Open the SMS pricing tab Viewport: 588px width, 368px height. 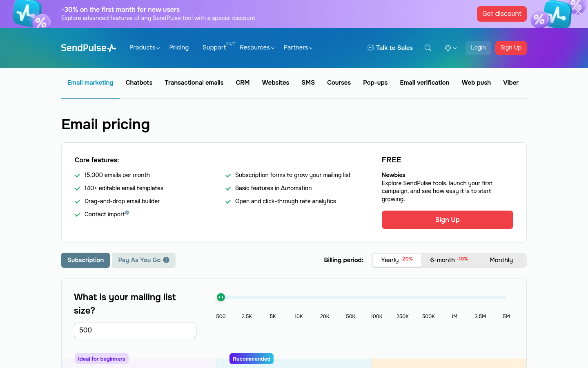point(308,83)
